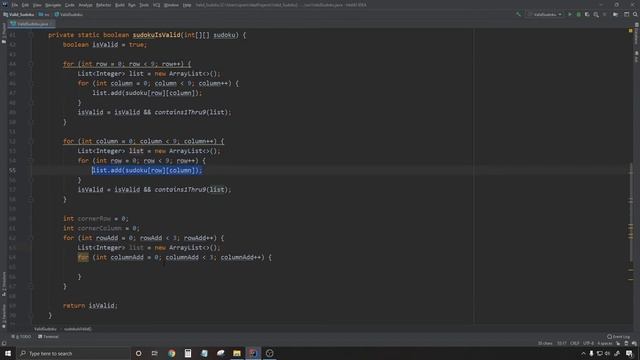Open the Navigate menu
The image size is (640, 360).
click(x=53, y=5)
